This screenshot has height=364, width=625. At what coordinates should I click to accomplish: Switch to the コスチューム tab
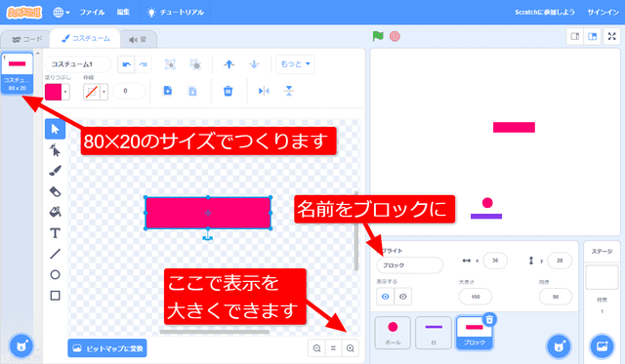tap(85, 38)
